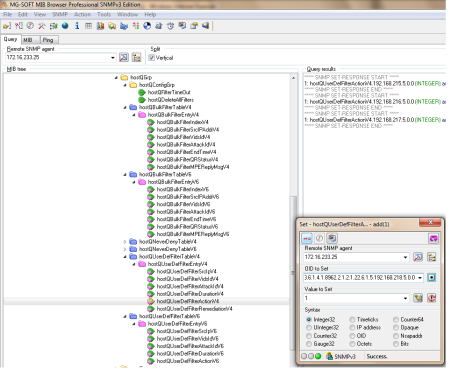
Task: Click the overlapping monitors toolbar icon
Action: (x=182, y=26)
